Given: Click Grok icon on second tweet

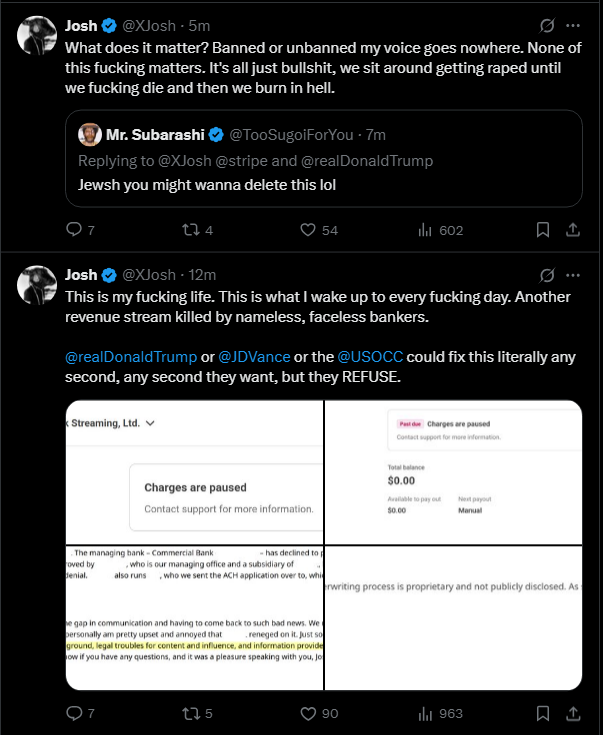Looking at the screenshot, I should click(547, 274).
